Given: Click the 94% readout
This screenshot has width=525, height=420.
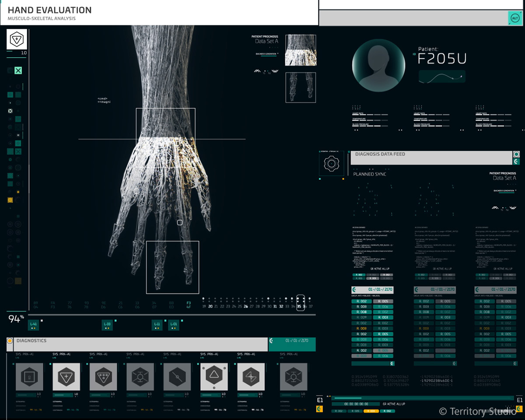Looking at the screenshot, I should [x=15, y=319].
